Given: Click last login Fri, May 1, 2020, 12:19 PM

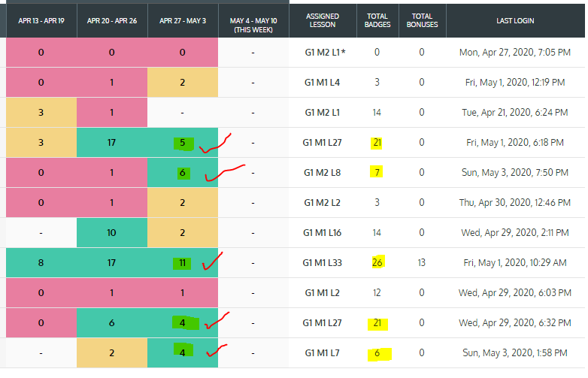Looking at the screenshot, I should coord(515,83).
